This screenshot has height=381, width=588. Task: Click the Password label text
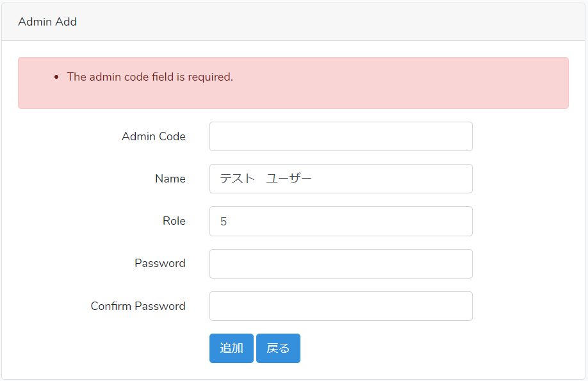[x=160, y=263]
